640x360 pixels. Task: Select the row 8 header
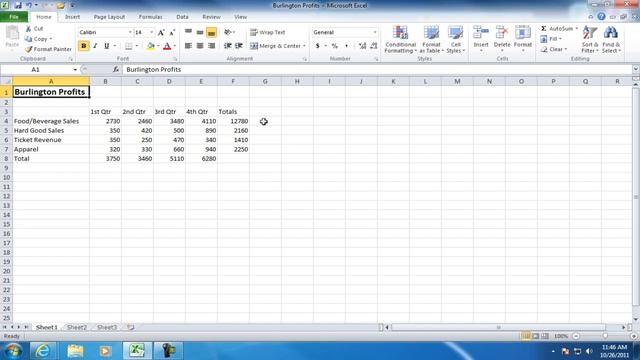click(6, 158)
